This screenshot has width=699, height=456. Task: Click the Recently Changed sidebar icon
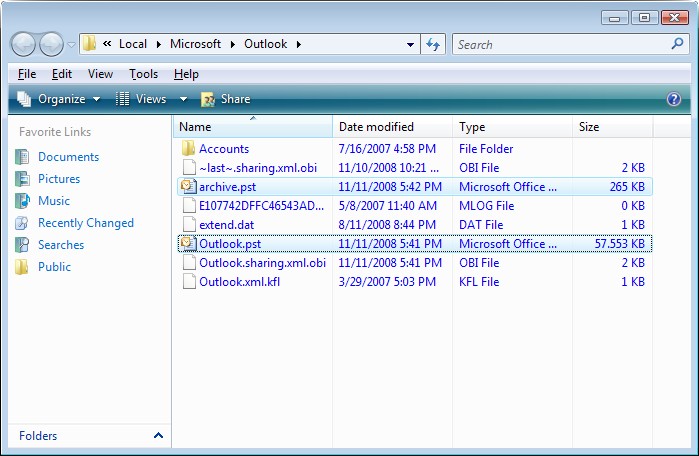click(22, 222)
